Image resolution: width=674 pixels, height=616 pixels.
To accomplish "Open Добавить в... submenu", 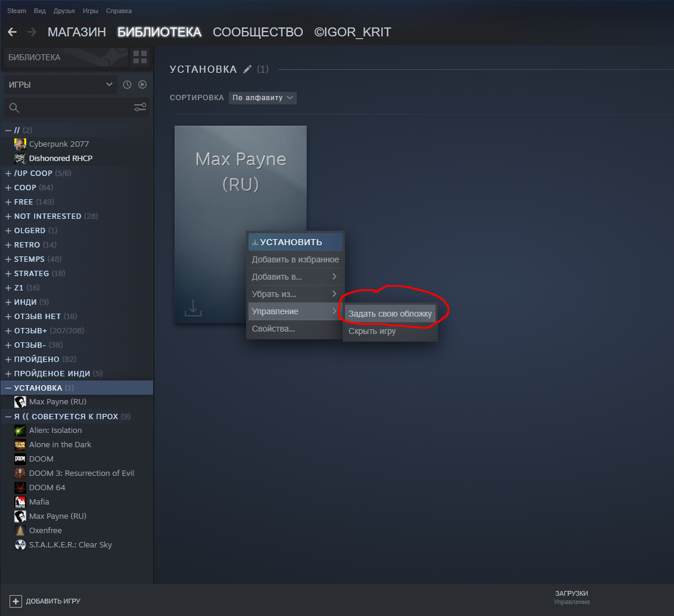I will tap(296, 277).
